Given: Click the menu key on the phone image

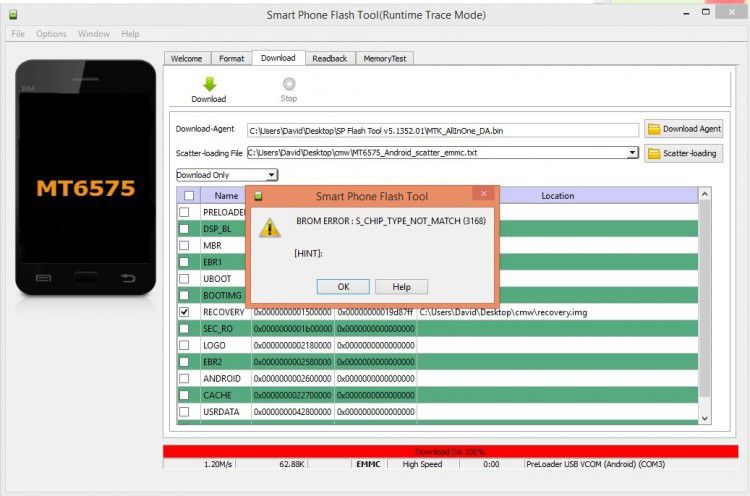Looking at the screenshot, I should tap(44, 278).
